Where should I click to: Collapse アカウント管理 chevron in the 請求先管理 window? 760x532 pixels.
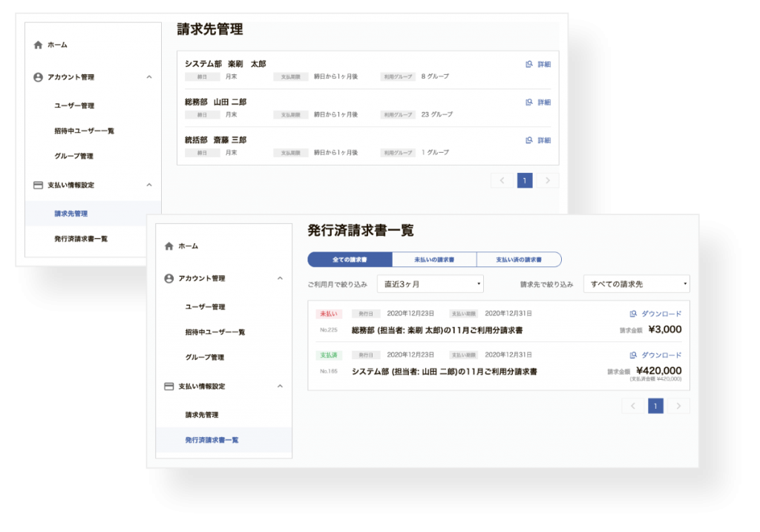coord(149,77)
